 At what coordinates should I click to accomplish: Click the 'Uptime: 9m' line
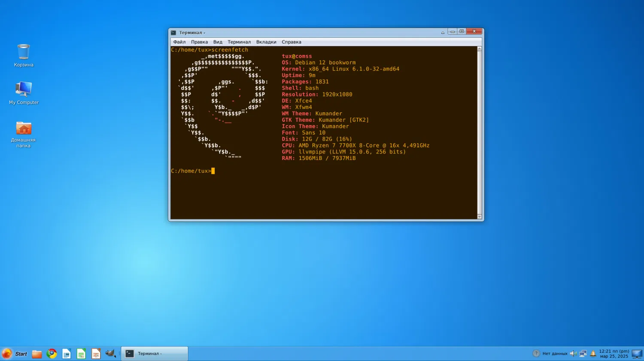(x=298, y=75)
